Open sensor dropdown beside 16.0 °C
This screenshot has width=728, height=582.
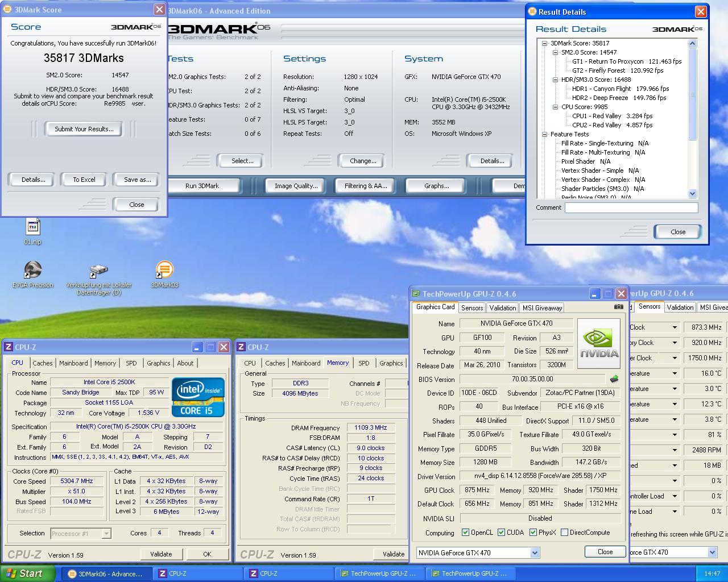click(x=675, y=373)
